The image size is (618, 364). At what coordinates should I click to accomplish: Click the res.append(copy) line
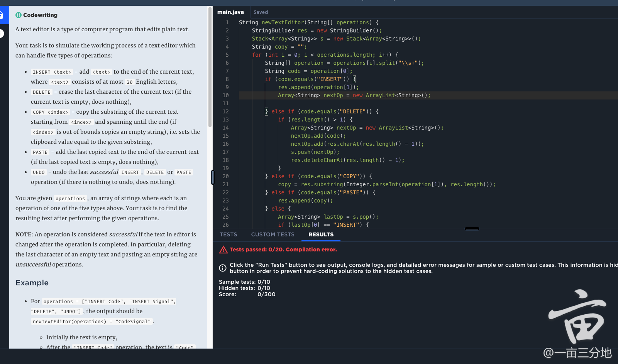pyautogui.click(x=305, y=201)
